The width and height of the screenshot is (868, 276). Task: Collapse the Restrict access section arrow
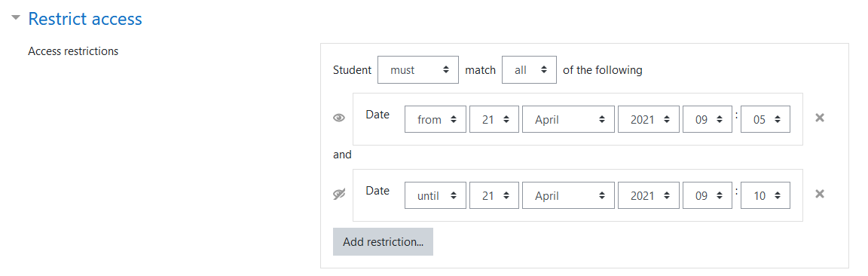16,18
